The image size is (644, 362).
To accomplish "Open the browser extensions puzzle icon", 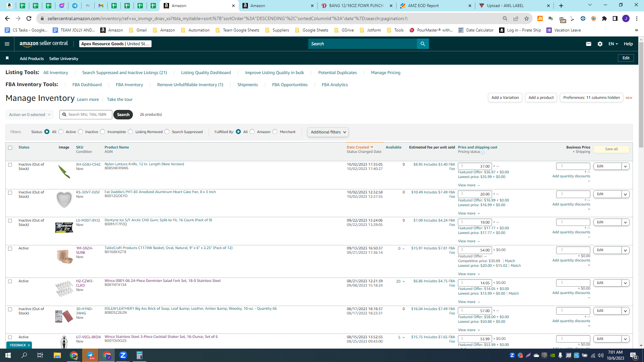I will pos(604,18).
